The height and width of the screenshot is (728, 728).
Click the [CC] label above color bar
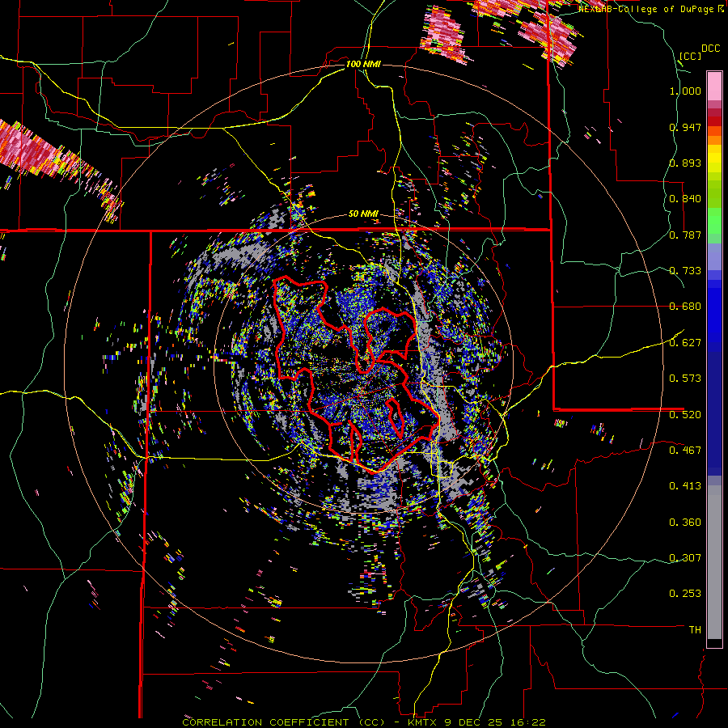click(690, 56)
